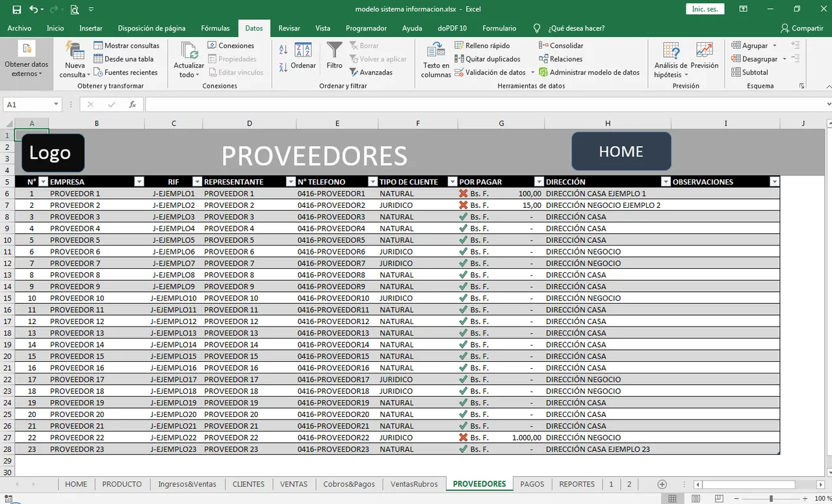Viewport: 832px width, 504px height.
Task: Save the workbook with the disk icon
Action: [17, 10]
